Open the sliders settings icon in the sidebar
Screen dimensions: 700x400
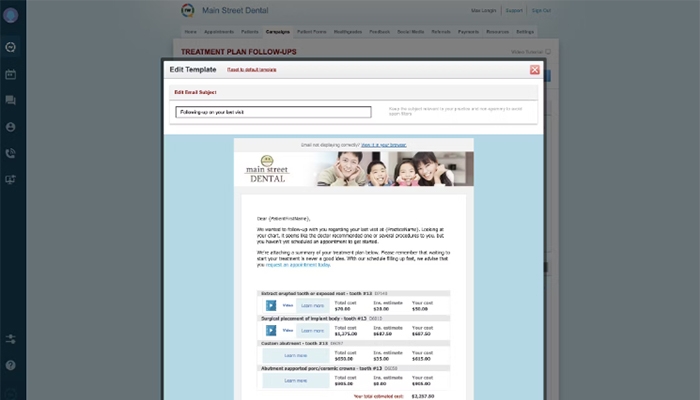tap(10, 339)
